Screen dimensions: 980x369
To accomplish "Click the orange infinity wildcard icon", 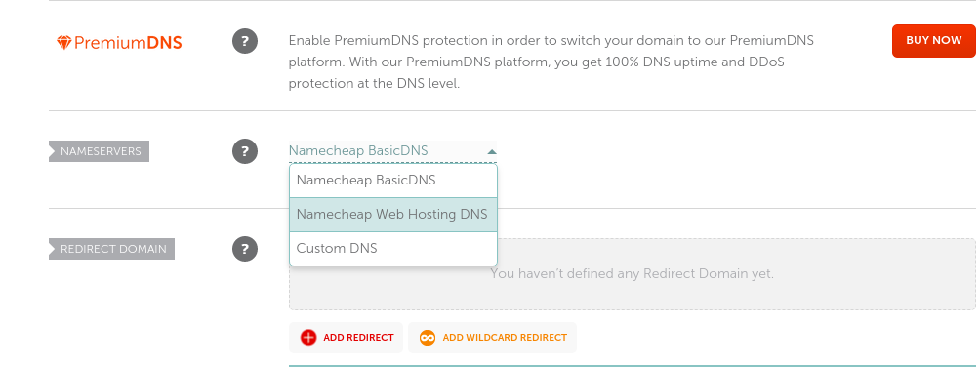I will [x=428, y=338].
